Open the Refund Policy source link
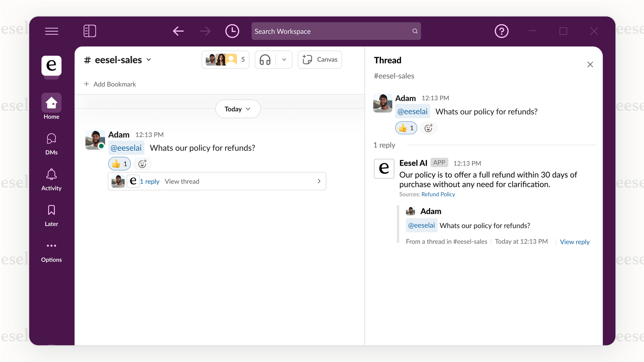This screenshot has height=362, width=644. pos(438,194)
